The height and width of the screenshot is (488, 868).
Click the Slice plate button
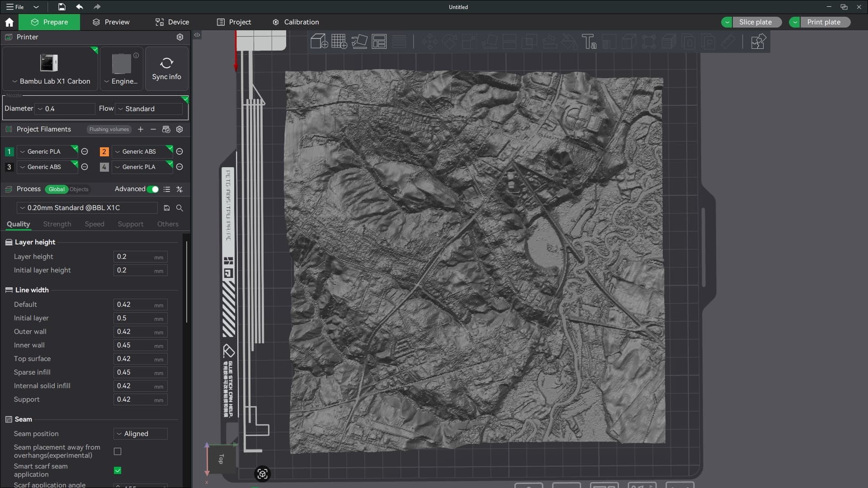pyautogui.click(x=755, y=22)
